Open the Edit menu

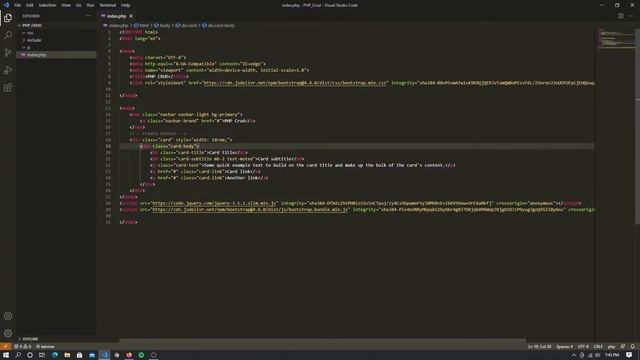coord(30,5)
